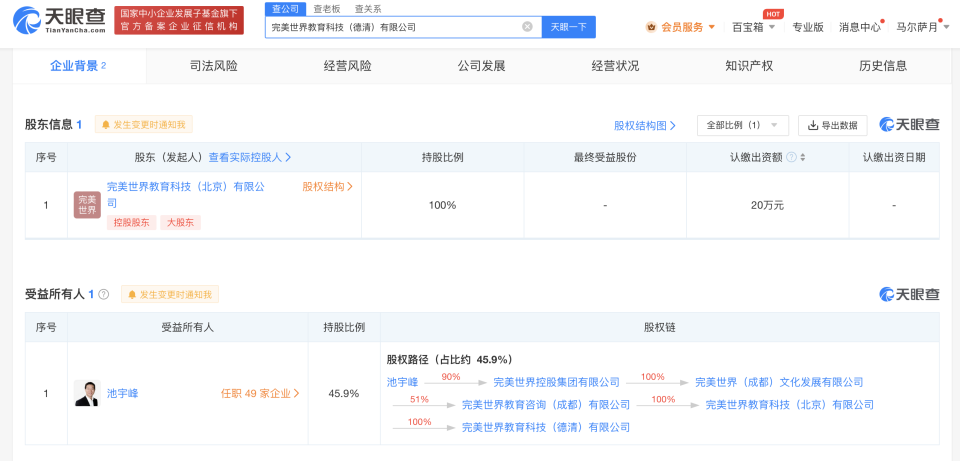Open 消息中心 in header
The width and height of the screenshot is (960, 461).
pos(860,27)
